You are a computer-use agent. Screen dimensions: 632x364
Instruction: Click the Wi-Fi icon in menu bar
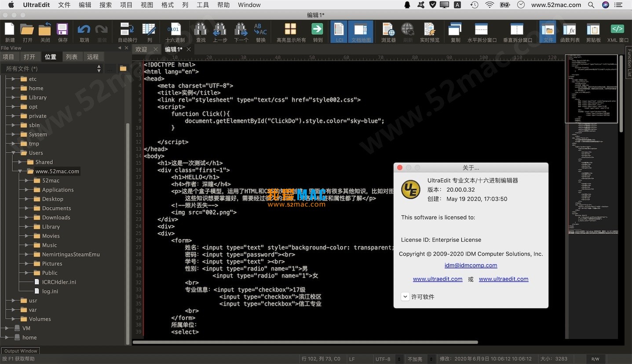pyautogui.click(x=490, y=5)
